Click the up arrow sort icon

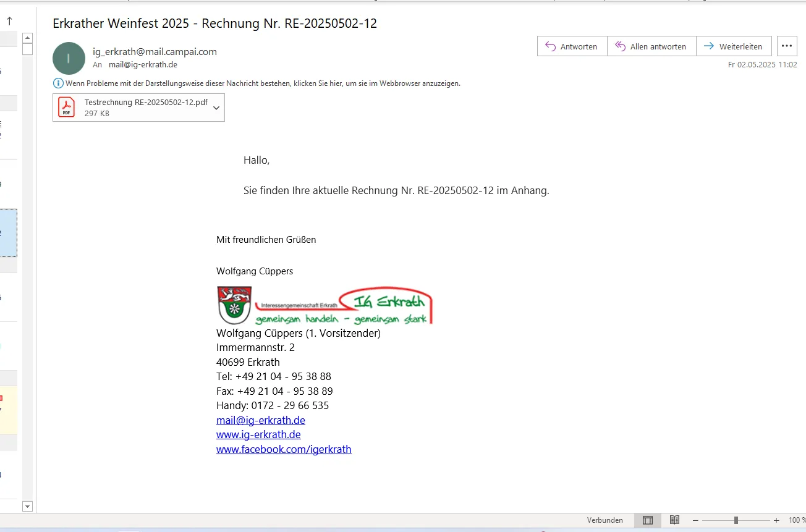(9, 21)
